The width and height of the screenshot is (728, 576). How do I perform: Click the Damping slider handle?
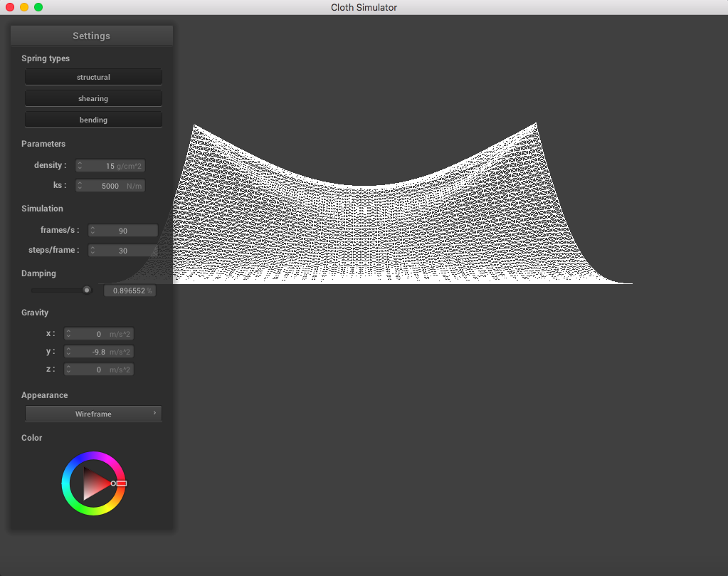pyautogui.click(x=87, y=290)
